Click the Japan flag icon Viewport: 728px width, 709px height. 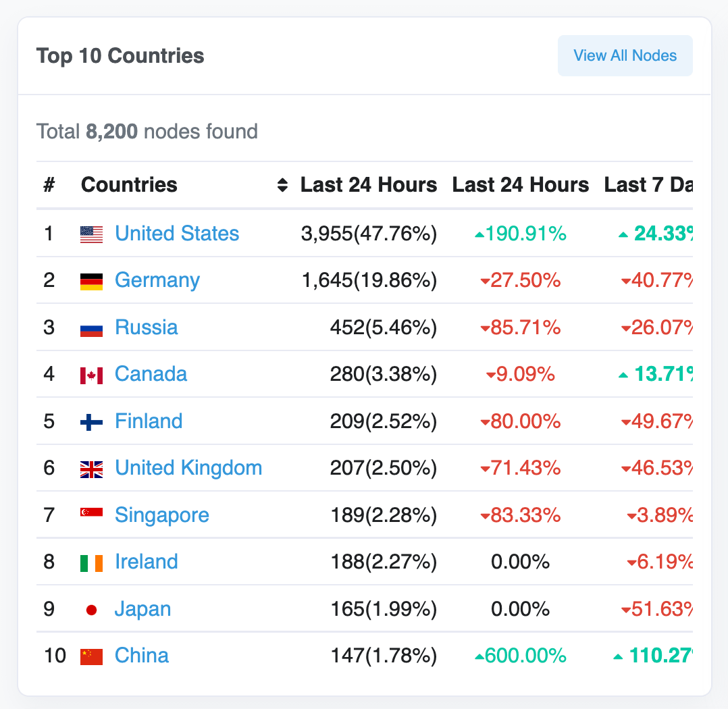(91, 610)
